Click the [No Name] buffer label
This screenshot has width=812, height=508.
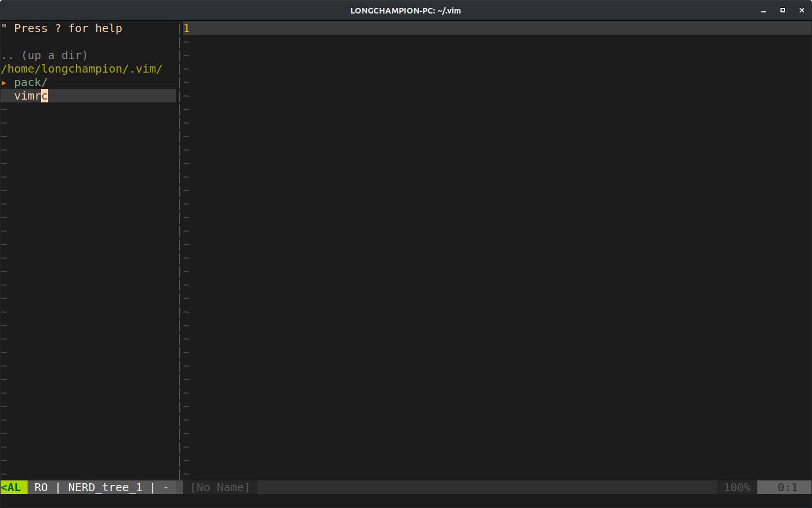click(x=219, y=487)
